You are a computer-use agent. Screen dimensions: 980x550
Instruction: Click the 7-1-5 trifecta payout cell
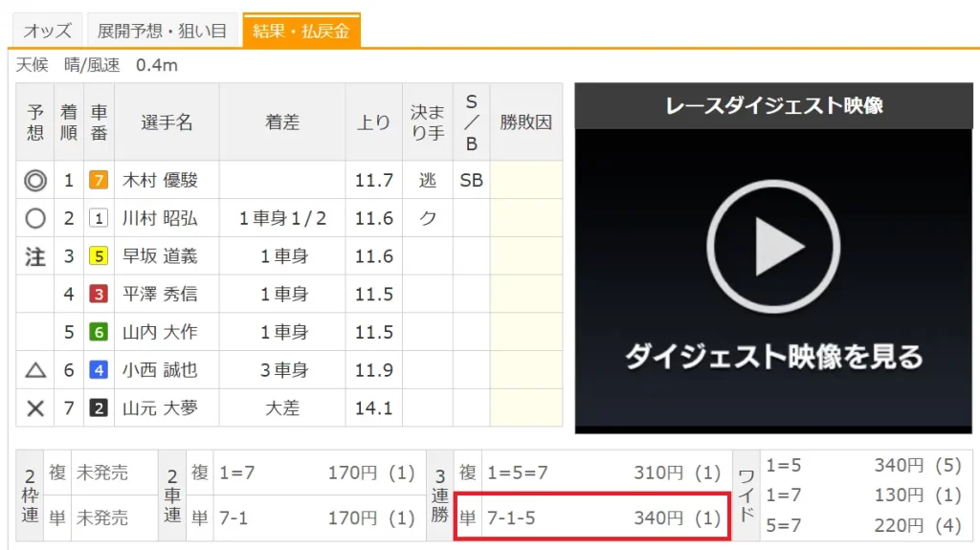pos(603,517)
